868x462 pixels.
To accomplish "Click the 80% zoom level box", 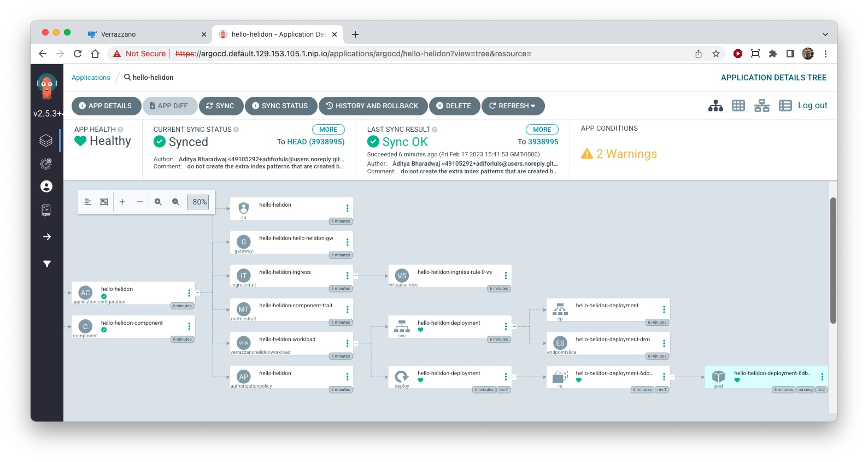I will tap(198, 202).
